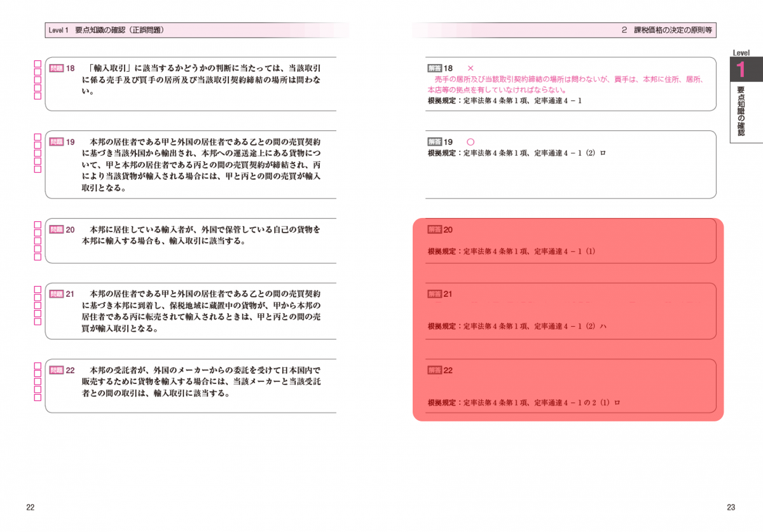Click the 解答 badge for answer 20

(435, 229)
